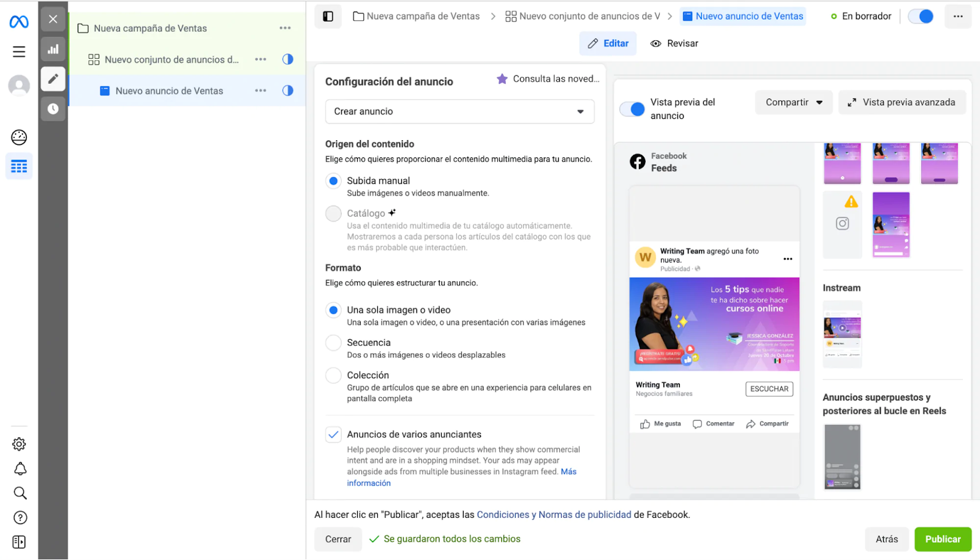Screen dimensions: 980x560
Task: Click the search magnifier icon in sidebar
Action: 20,493
